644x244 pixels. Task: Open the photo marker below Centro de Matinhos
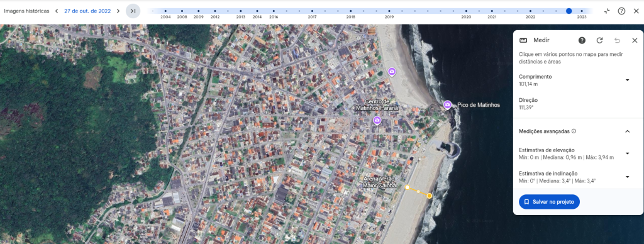(x=377, y=120)
